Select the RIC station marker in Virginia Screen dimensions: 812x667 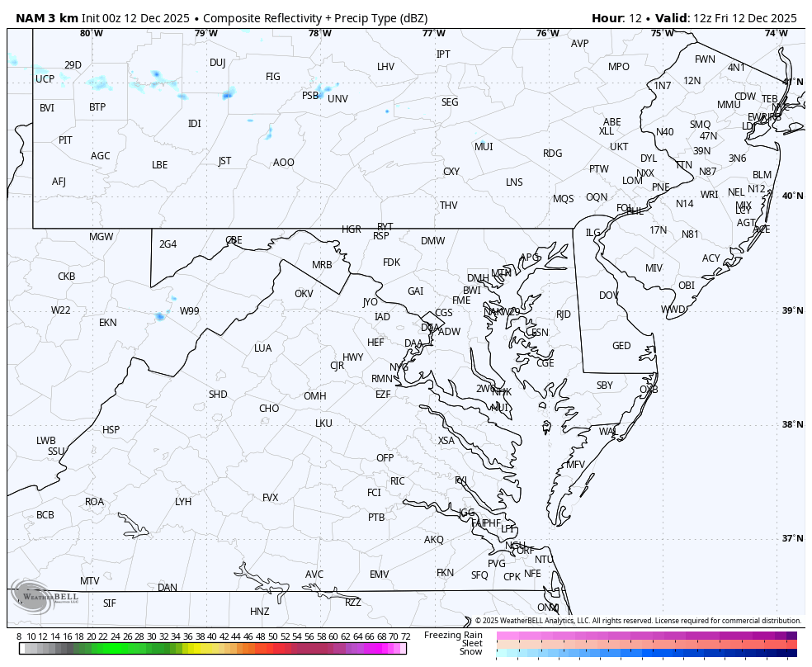click(x=399, y=480)
